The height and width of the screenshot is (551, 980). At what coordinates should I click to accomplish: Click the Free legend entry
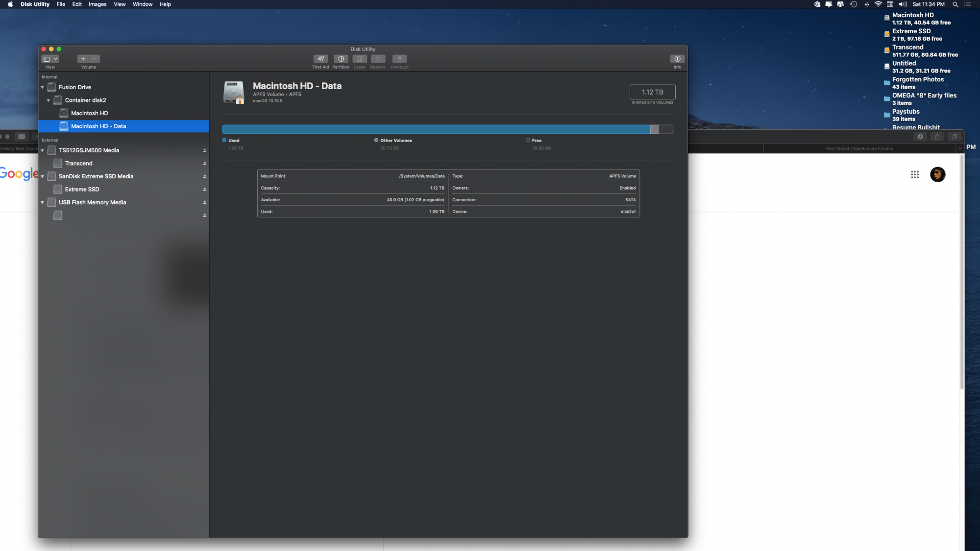click(x=534, y=141)
